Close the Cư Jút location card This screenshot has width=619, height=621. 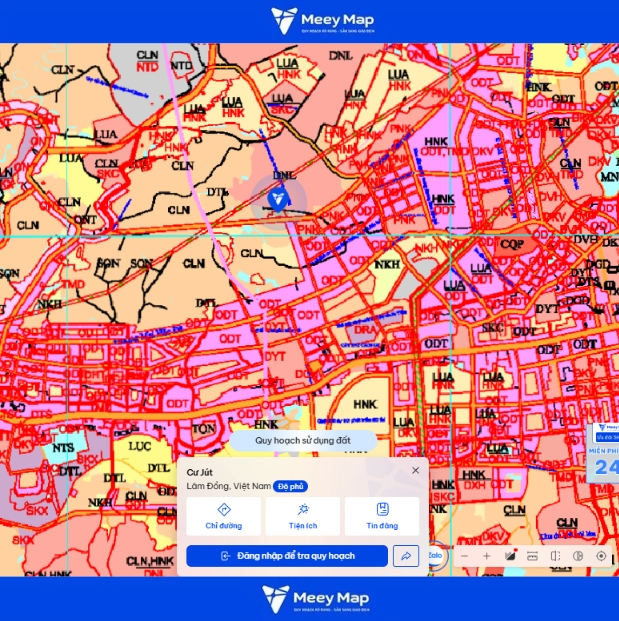coord(415,470)
